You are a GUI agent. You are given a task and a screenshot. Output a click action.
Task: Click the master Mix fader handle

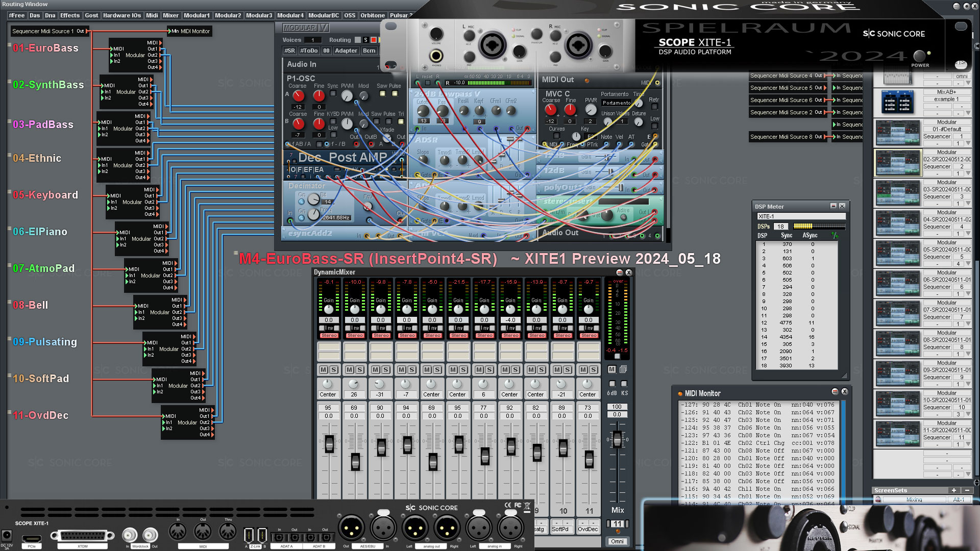[618, 439]
